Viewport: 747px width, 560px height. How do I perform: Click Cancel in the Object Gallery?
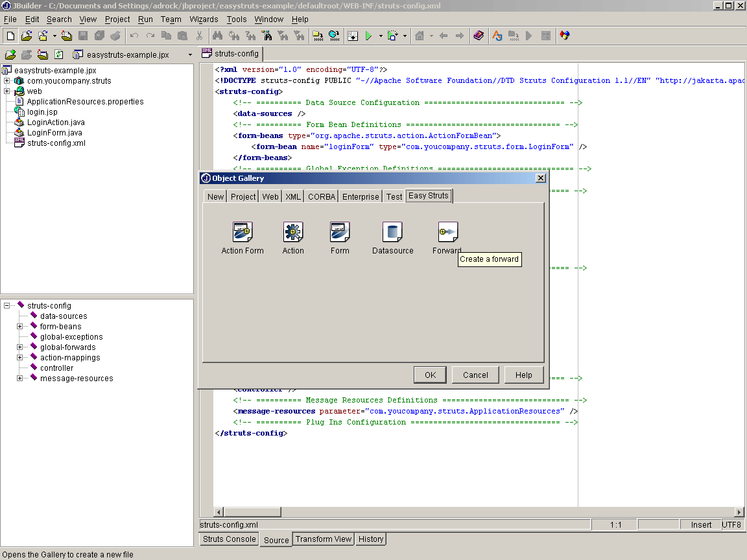(x=475, y=375)
